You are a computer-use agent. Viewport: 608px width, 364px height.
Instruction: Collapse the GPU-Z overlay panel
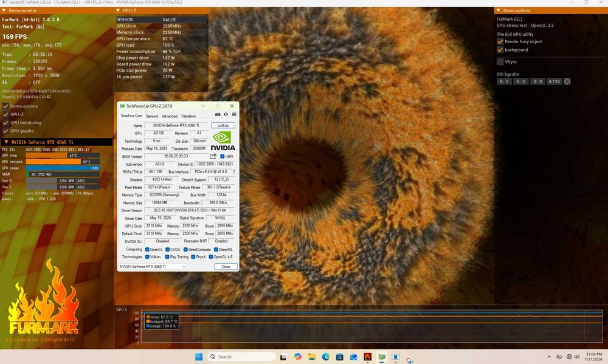118,10
